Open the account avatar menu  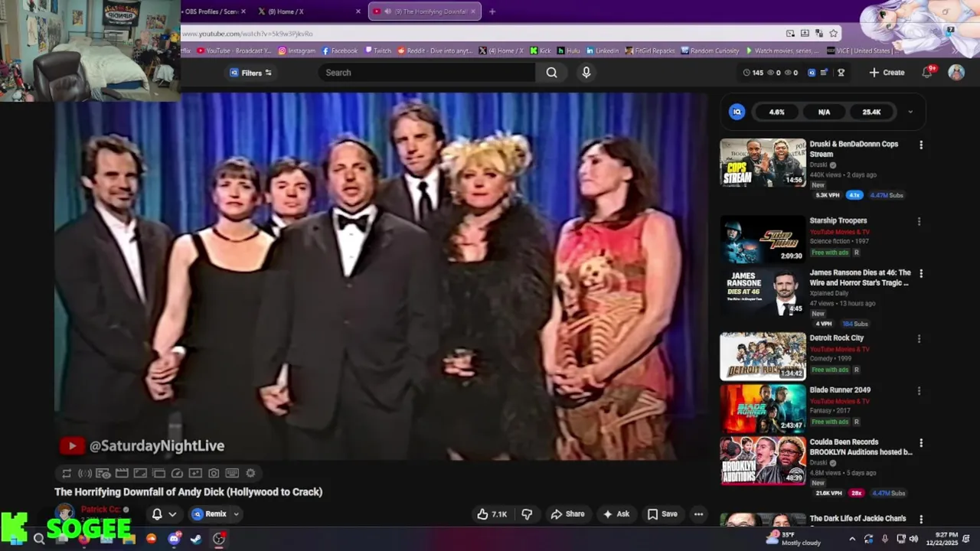point(956,73)
